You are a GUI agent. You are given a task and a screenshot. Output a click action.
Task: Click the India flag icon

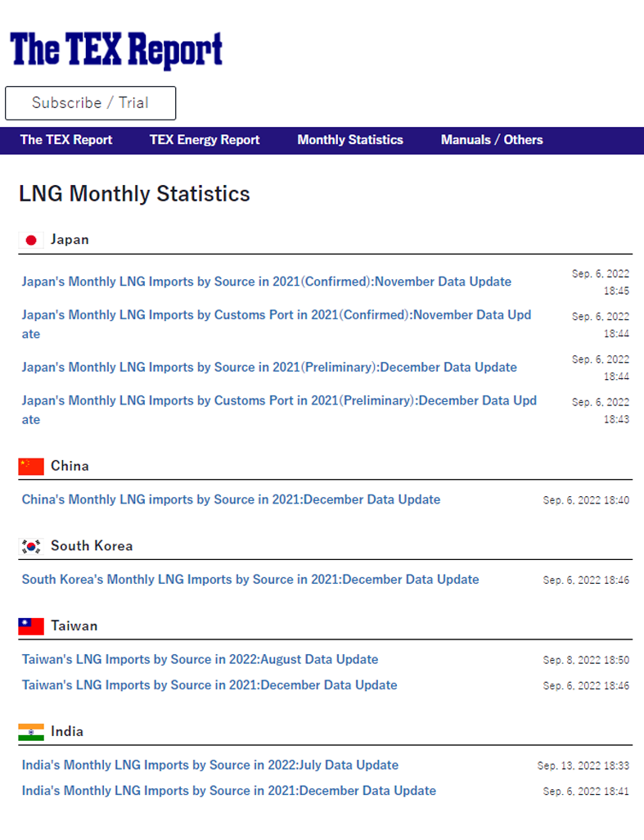pos(31,732)
